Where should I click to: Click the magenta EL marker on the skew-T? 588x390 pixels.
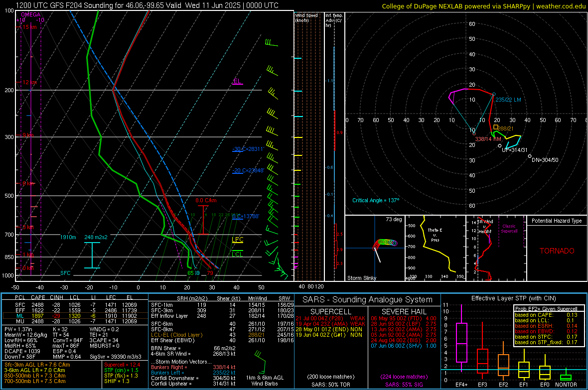click(237, 81)
